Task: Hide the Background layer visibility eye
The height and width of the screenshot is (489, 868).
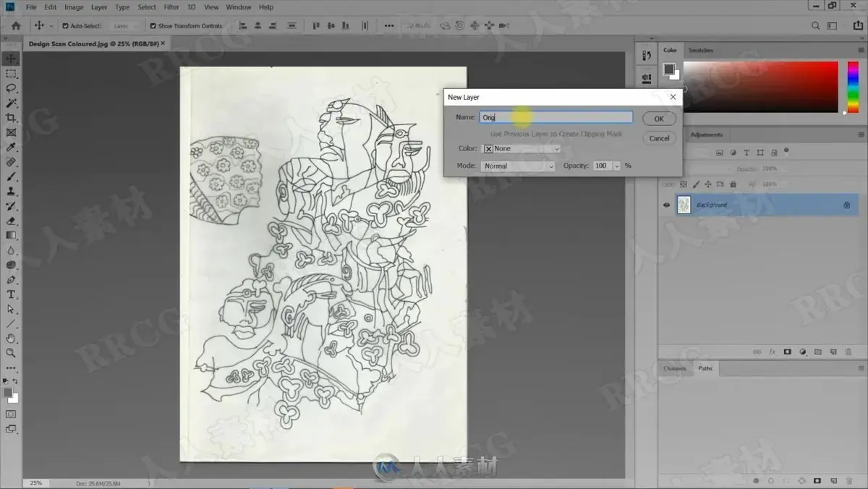Action: click(666, 205)
